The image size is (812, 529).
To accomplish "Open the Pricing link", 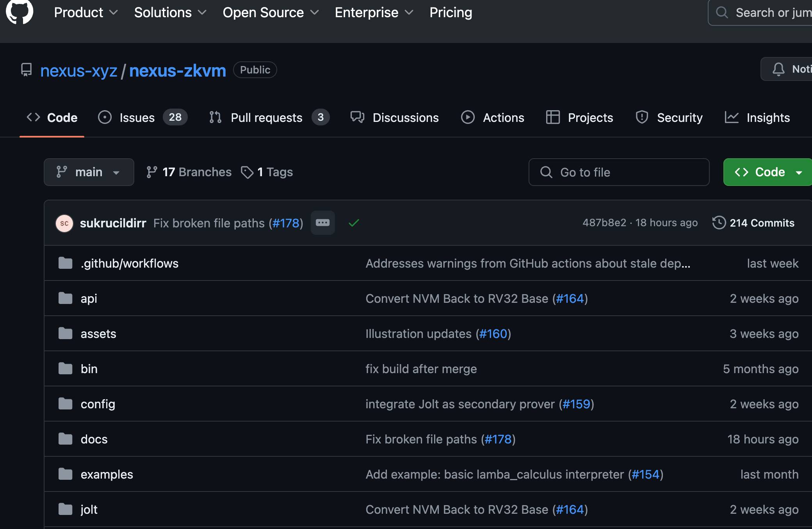I will coord(451,13).
